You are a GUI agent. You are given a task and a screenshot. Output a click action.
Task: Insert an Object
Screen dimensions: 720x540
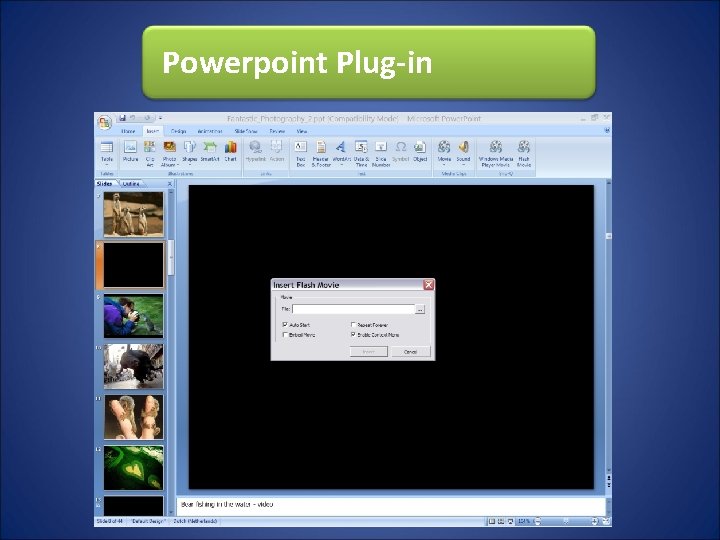[x=420, y=152]
